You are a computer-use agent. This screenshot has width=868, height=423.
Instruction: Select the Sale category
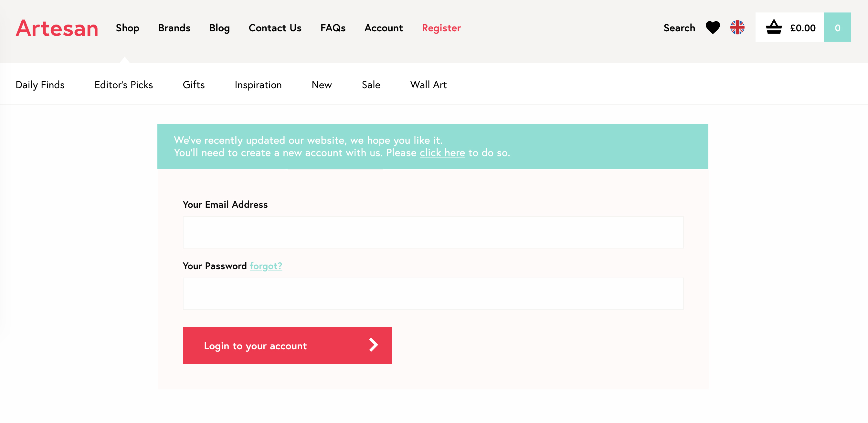tap(371, 85)
